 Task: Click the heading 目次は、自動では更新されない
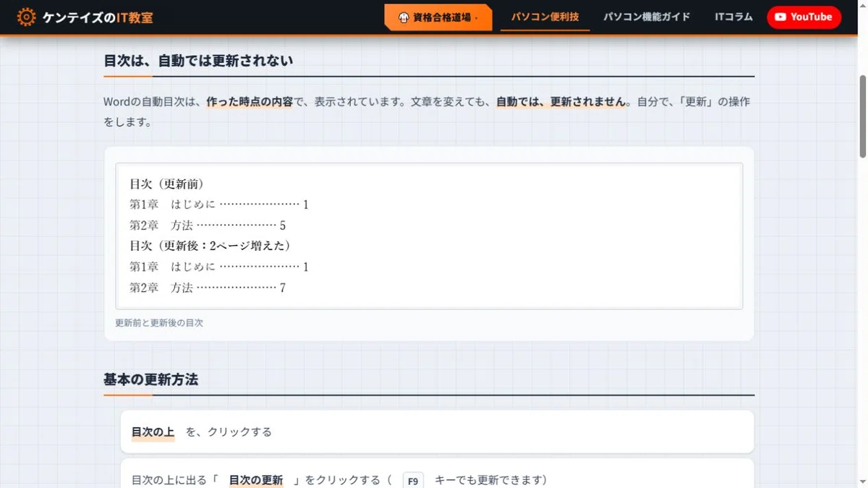pos(198,61)
